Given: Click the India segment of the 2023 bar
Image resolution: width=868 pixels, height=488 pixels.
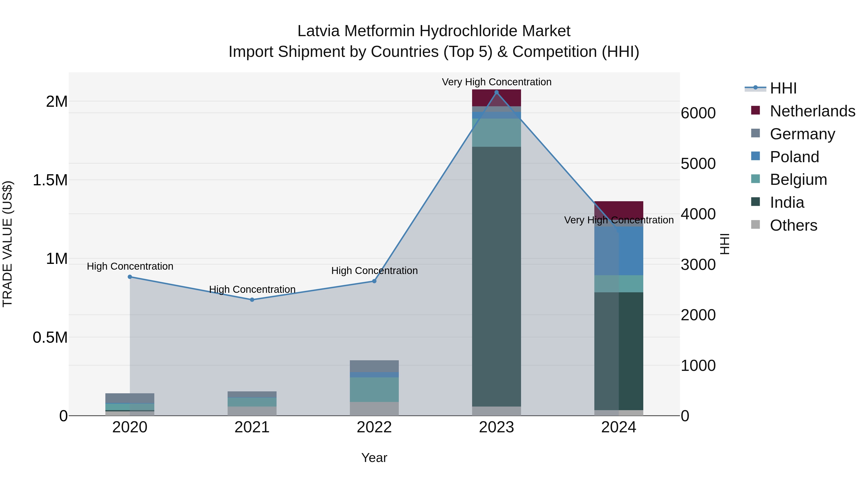Looking at the screenshot, I should (x=496, y=276).
